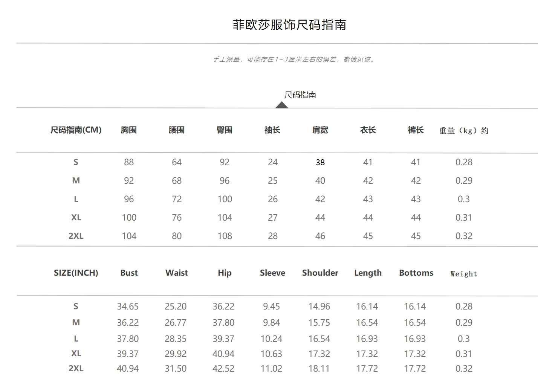Click the Sleeve value 9.45 for size S

pyautogui.click(x=271, y=307)
